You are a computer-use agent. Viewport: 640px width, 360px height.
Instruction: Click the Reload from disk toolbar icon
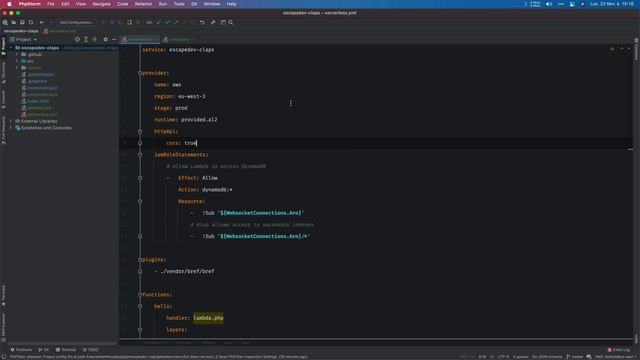[31, 22]
